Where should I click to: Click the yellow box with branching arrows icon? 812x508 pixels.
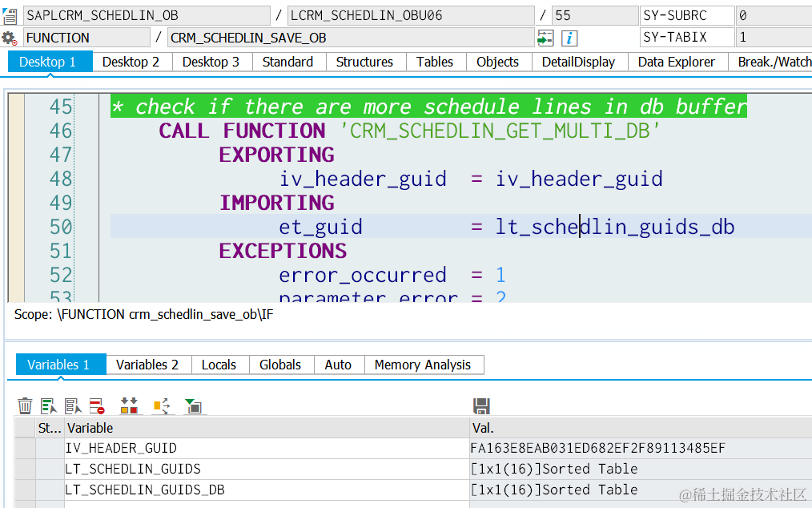(x=162, y=405)
